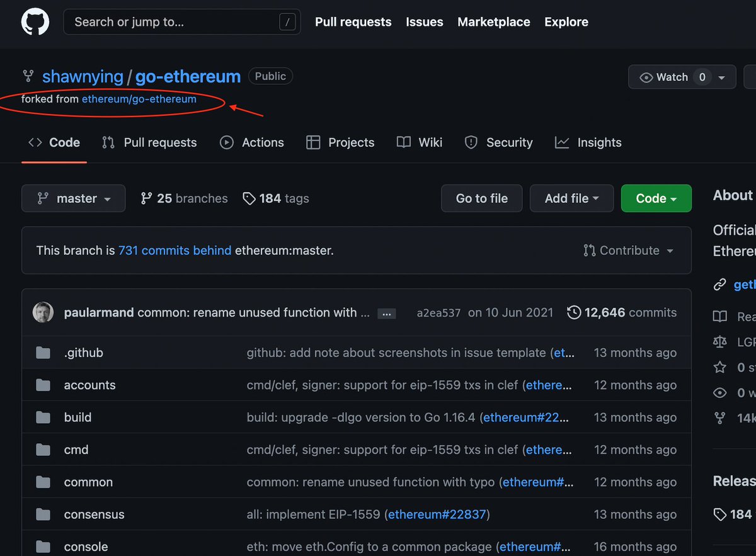
Task: Click the forks icon beside 14k
Action: tap(719, 418)
